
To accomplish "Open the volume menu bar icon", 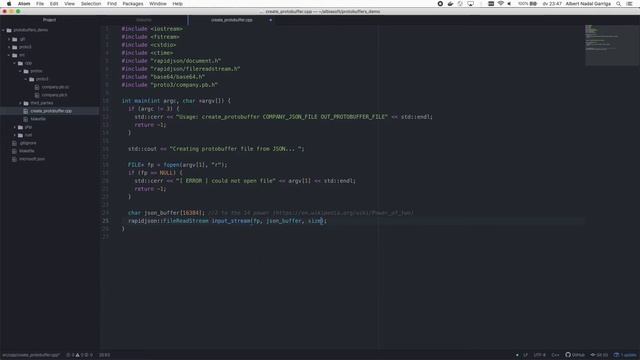I will coord(509,4).
